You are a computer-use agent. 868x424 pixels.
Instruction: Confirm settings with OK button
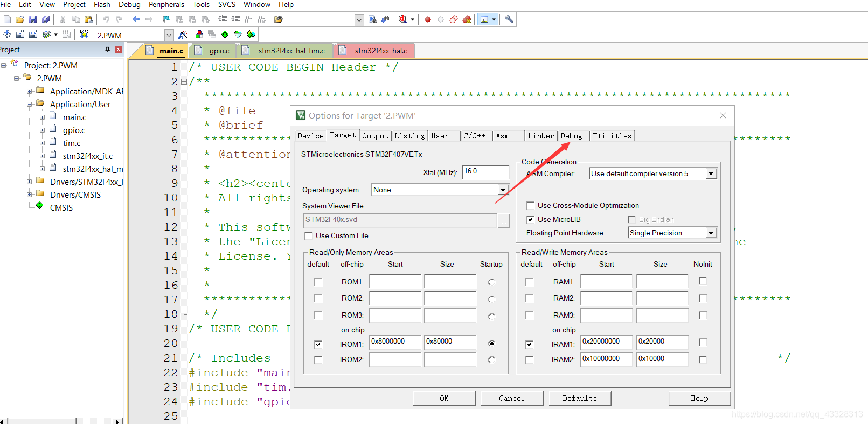pos(444,398)
